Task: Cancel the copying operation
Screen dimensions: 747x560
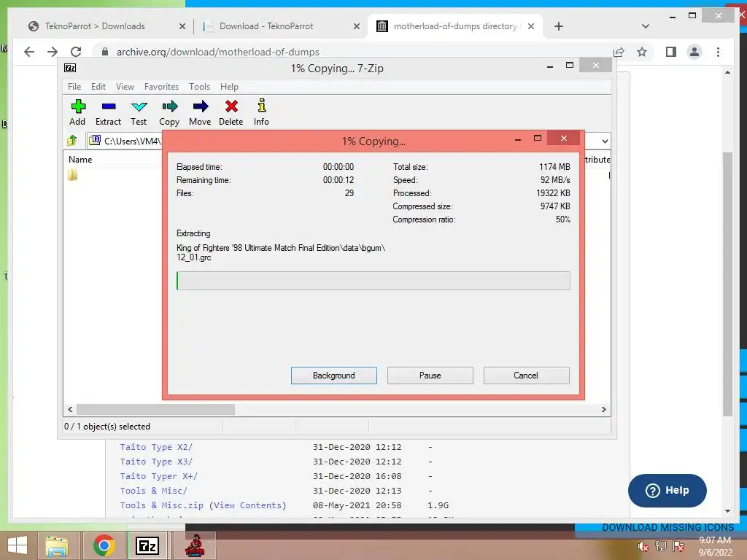Action: pyautogui.click(x=527, y=376)
